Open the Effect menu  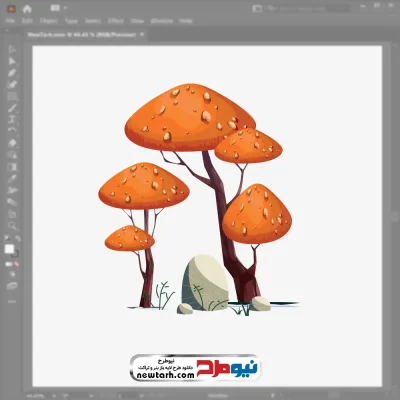pos(116,21)
